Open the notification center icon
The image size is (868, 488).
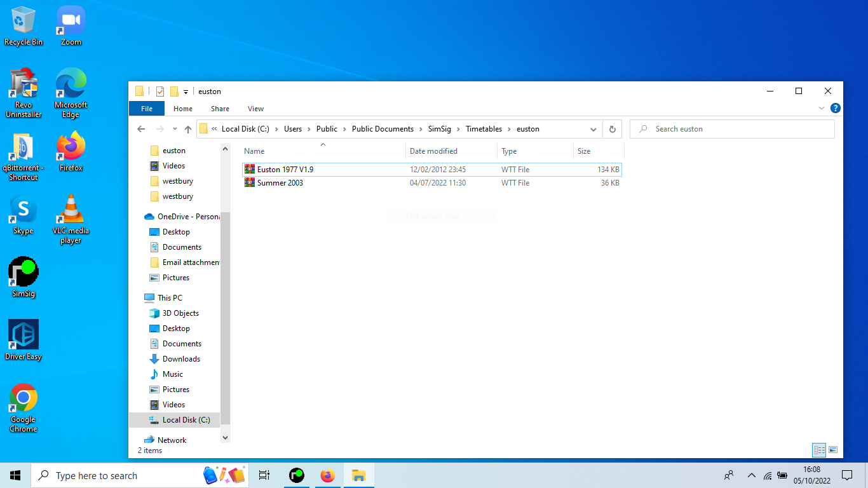[x=847, y=475]
